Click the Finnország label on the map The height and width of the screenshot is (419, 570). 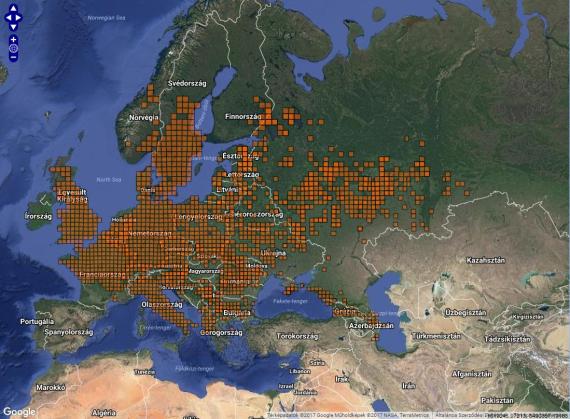[x=243, y=117]
